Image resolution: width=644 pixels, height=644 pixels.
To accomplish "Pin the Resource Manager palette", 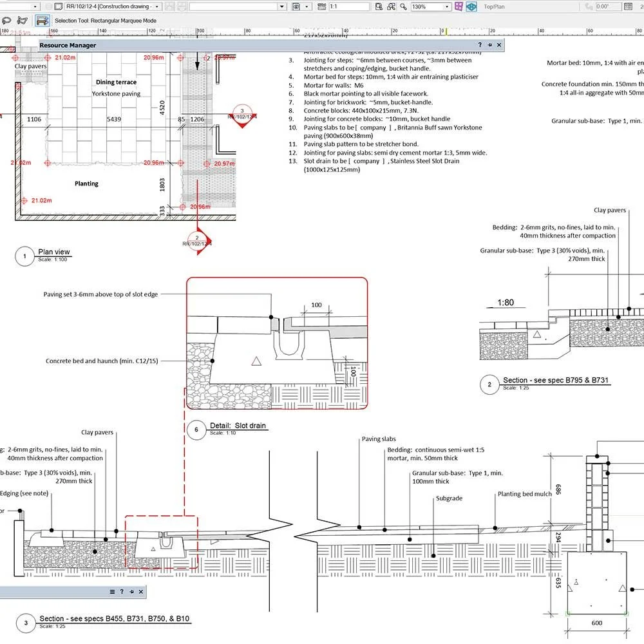I will pyautogui.click(x=489, y=45).
